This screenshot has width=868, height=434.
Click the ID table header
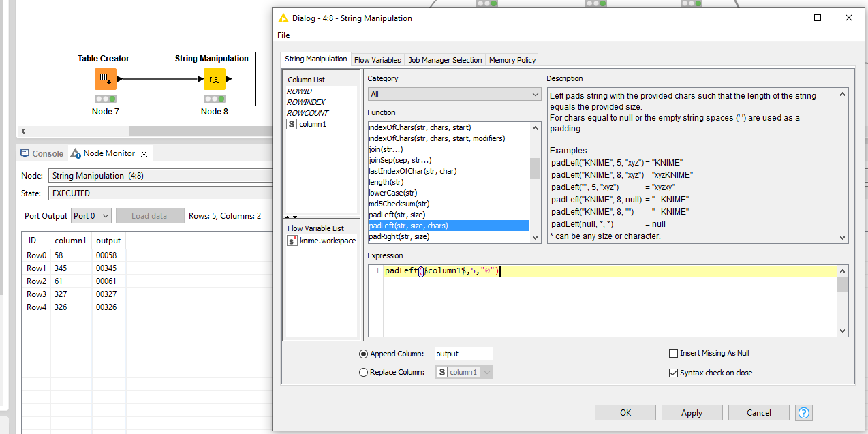click(33, 241)
